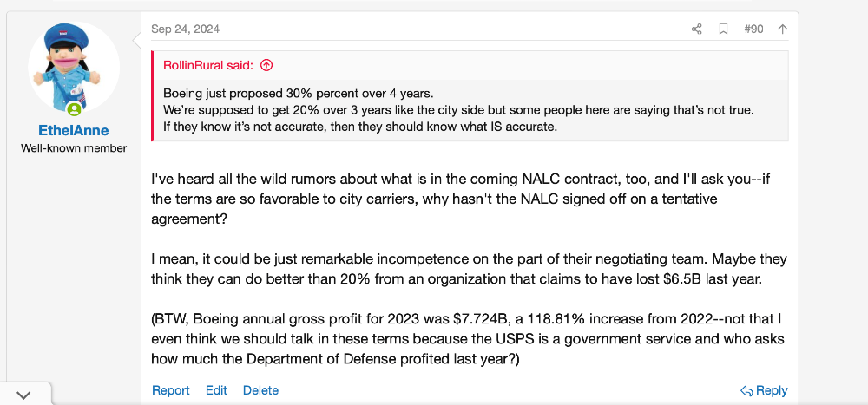Edit this post
The height and width of the screenshot is (405, 868).
[216, 390]
